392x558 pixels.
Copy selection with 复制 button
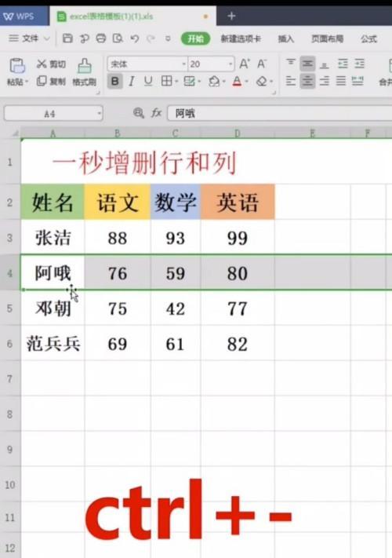[51, 82]
